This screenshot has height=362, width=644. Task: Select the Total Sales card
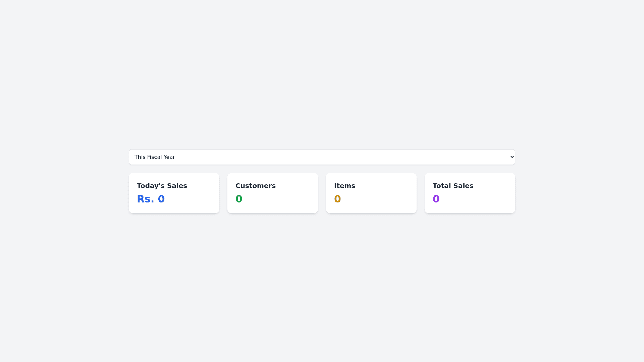point(470,193)
